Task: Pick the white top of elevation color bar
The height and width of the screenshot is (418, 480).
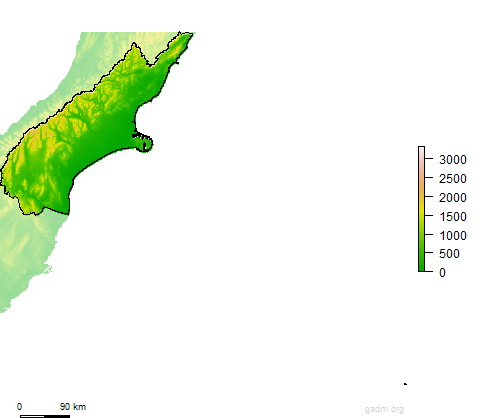Action: pyautogui.click(x=421, y=151)
